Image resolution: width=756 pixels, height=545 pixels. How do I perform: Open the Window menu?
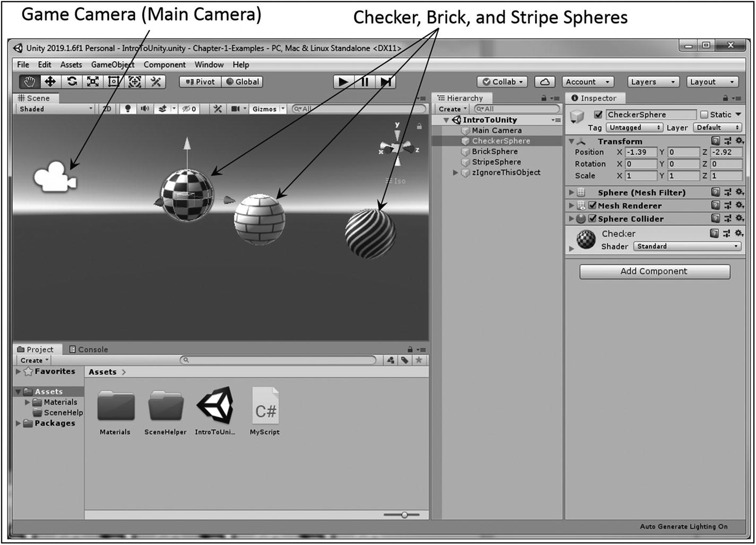(209, 65)
